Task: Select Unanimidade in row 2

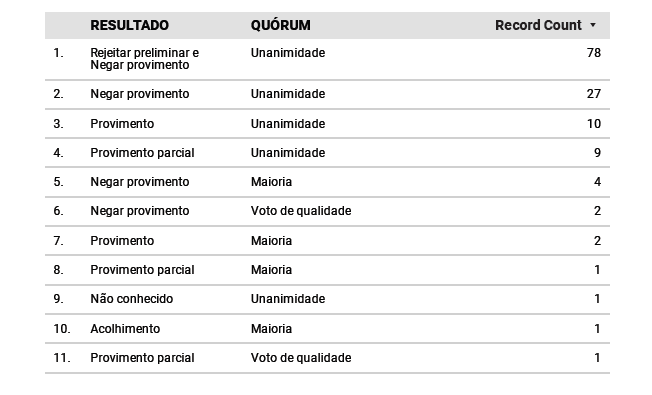Action: (288, 94)
